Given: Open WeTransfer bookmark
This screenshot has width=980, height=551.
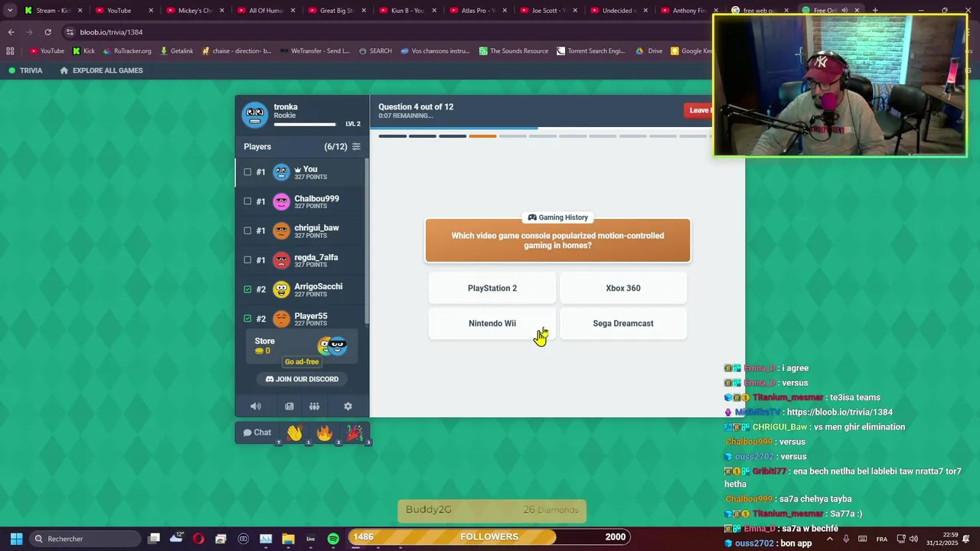Looking at the screenshot, I should point(315,51).
